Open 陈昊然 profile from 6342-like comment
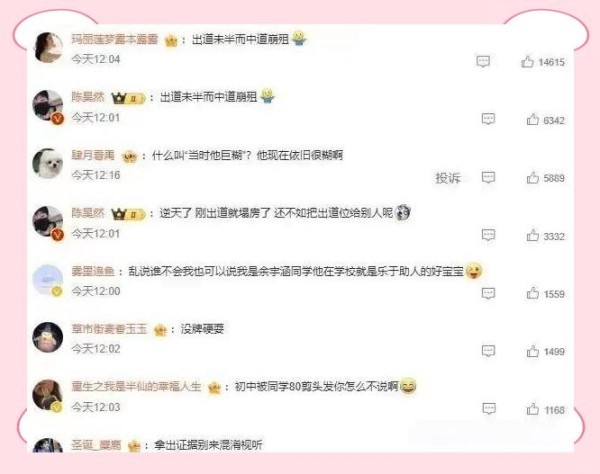Image resolution: width=600 pixels, height=474 pixels. pos(88,97)
